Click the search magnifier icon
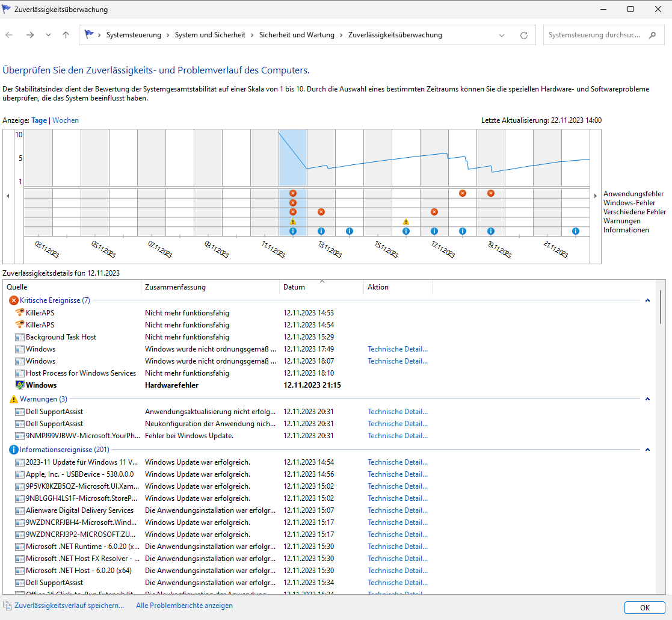The height and width of the screenshot is (620, 672). (x=652, y=35)
